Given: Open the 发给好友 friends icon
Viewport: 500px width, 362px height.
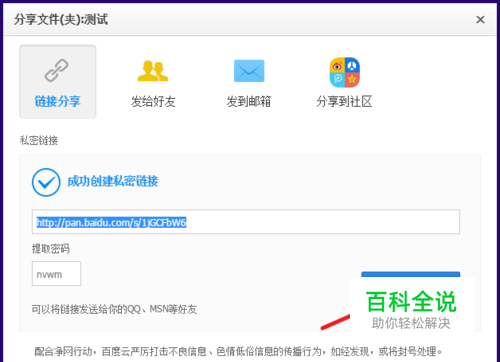Looking at the screenshot, I should pos(153,71).
